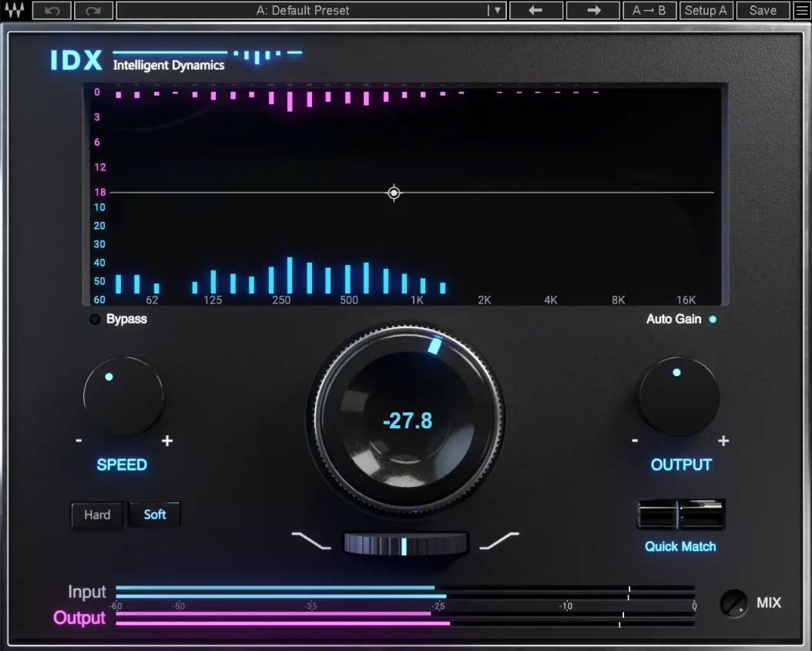Enable the Bypass toggle
The height and width of the screenshot is (651, 812).
point(95,319)
